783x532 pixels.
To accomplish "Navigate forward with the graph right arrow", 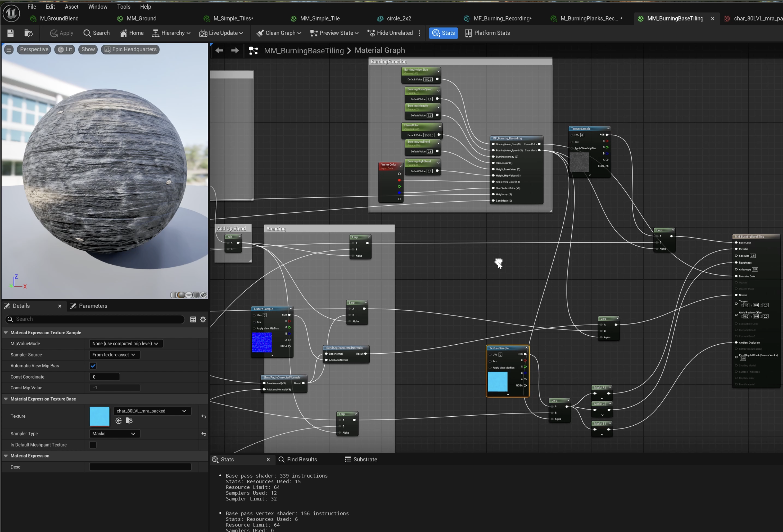I will (x=235, y=51).
